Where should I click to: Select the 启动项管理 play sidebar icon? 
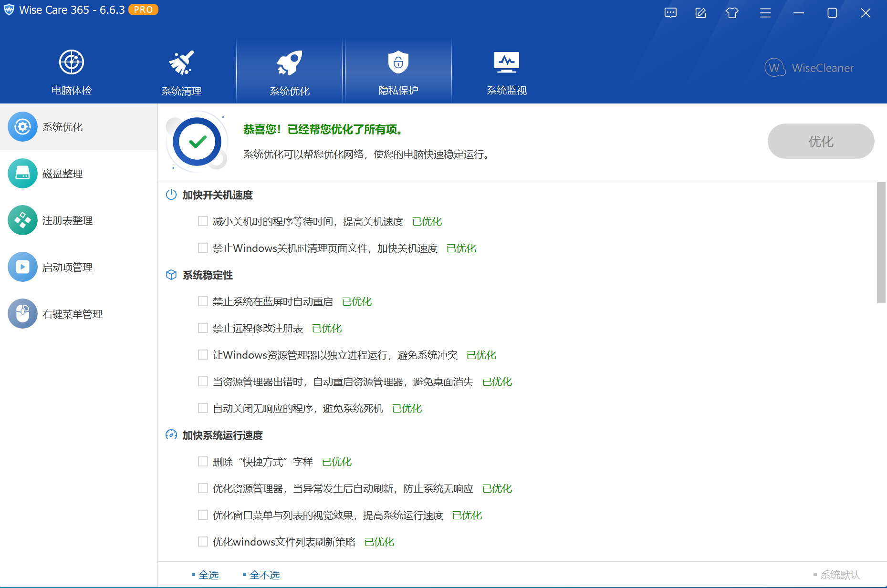coord(22,267)
